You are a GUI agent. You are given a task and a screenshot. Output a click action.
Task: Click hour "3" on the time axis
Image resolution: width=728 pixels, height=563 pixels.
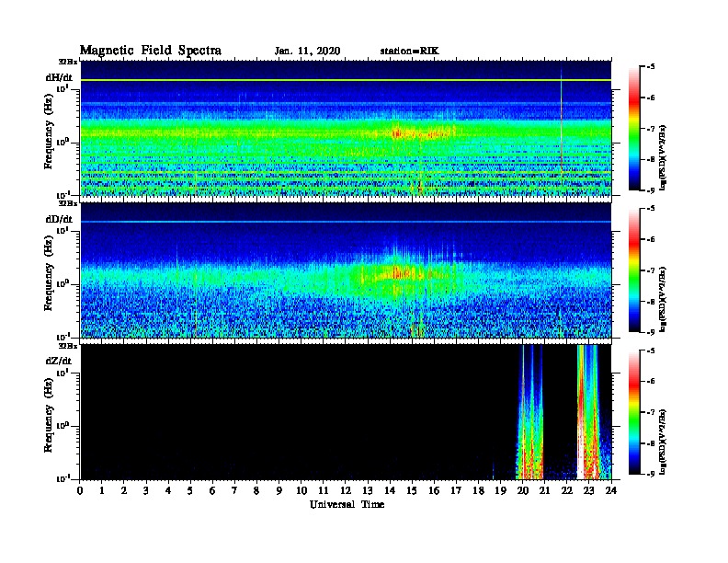pos(146,491)
